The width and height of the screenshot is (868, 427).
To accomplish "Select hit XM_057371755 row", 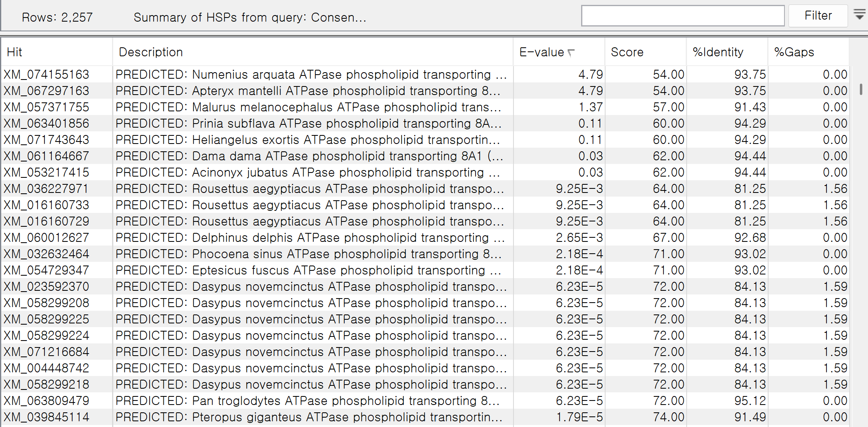I will coord(46,107).
